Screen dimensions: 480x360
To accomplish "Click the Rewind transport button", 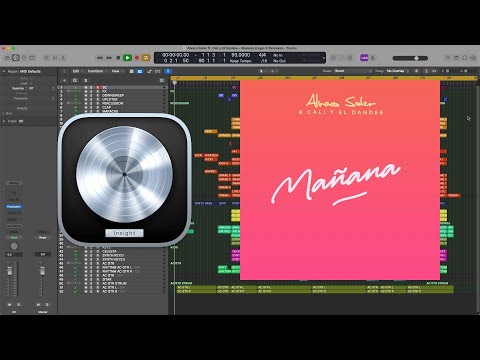I will pyautogui.click(x=100, y=58).
